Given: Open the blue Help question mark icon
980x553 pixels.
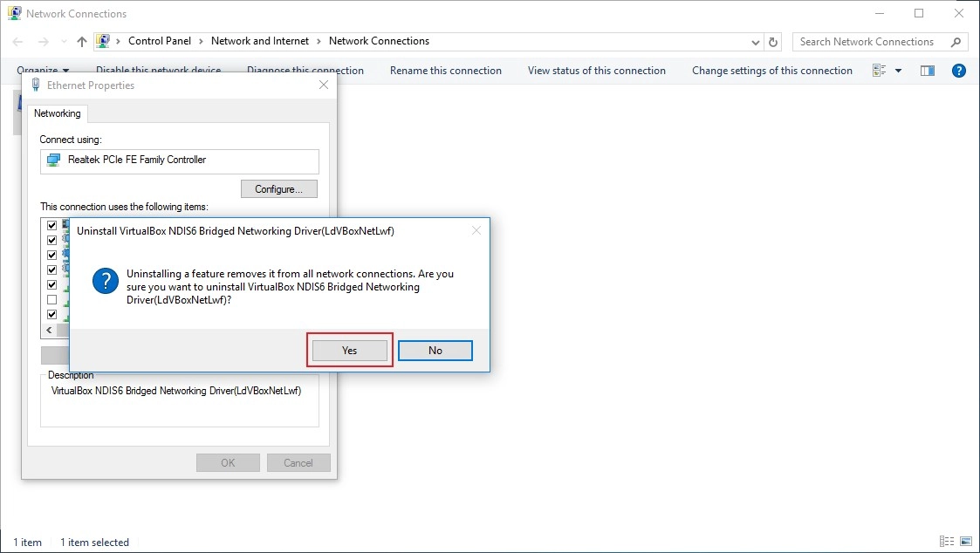Looking at the screenshot, I should (958, 71).
